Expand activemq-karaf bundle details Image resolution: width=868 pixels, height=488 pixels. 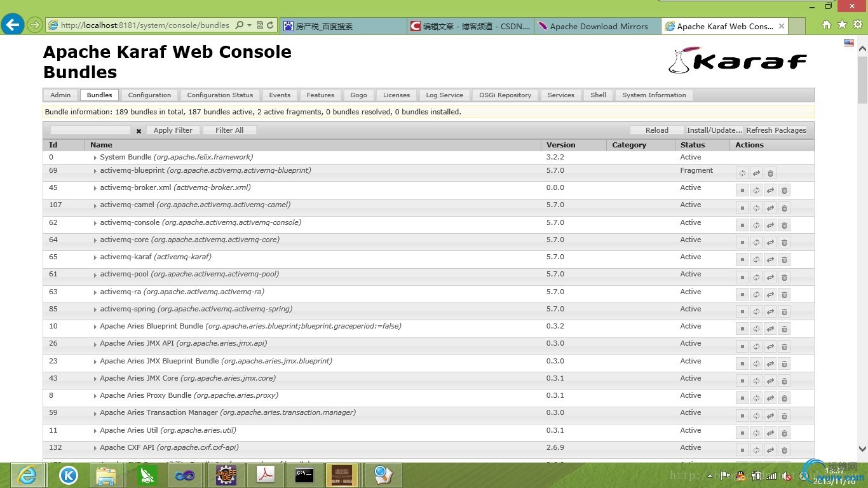click(x=95, y=258)
